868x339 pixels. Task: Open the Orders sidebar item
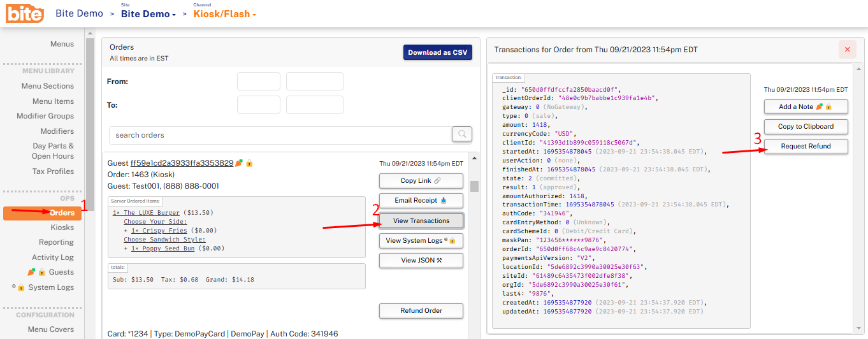pyautogui.click(x=43, y=213)
